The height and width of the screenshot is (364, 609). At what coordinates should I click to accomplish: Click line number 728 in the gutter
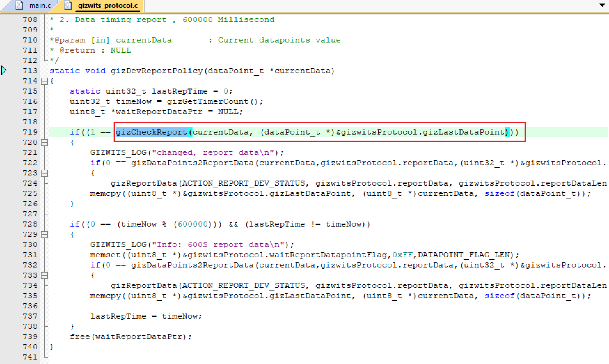30,224
